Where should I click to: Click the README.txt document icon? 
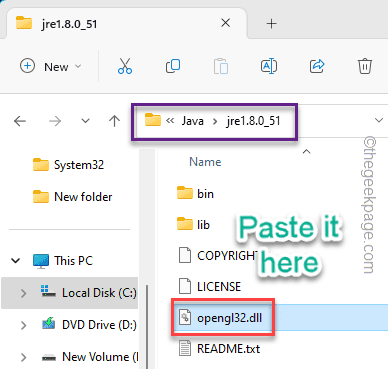click(185, 348)
